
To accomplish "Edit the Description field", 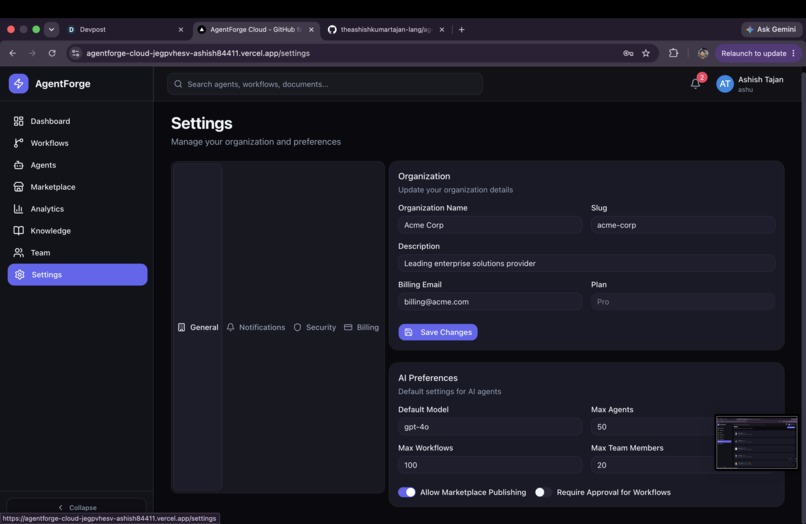I will 587,263.
